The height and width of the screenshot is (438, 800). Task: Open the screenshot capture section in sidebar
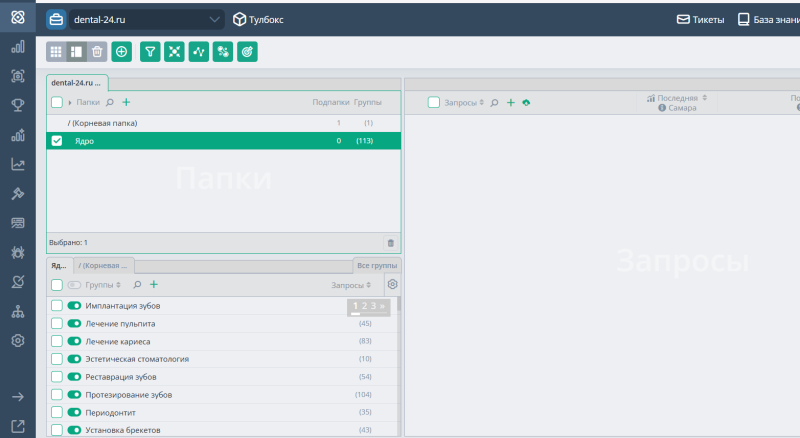click(x=18, y=76)
